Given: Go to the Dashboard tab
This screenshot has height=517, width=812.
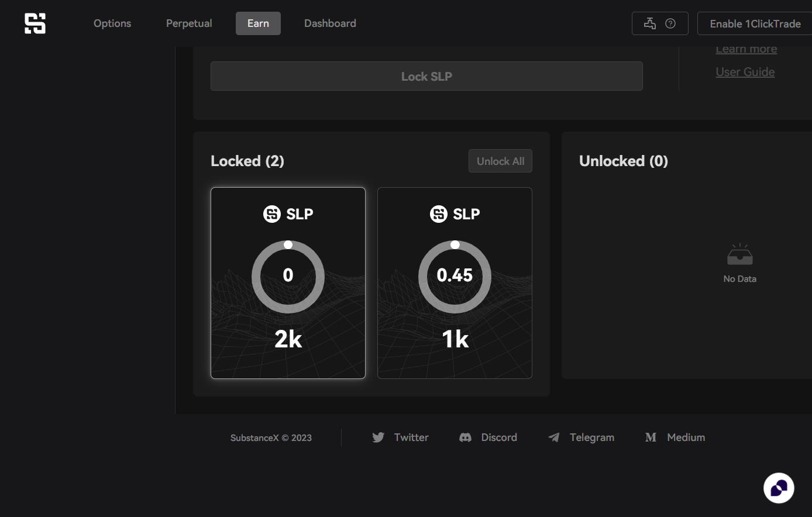Looking at the screenshot, I should click(330, 23).
